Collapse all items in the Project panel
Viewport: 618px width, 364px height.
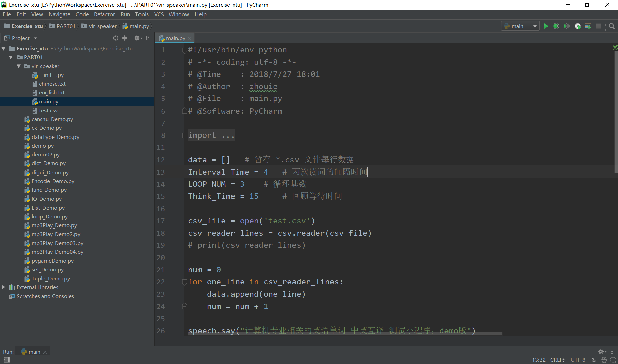124,38
